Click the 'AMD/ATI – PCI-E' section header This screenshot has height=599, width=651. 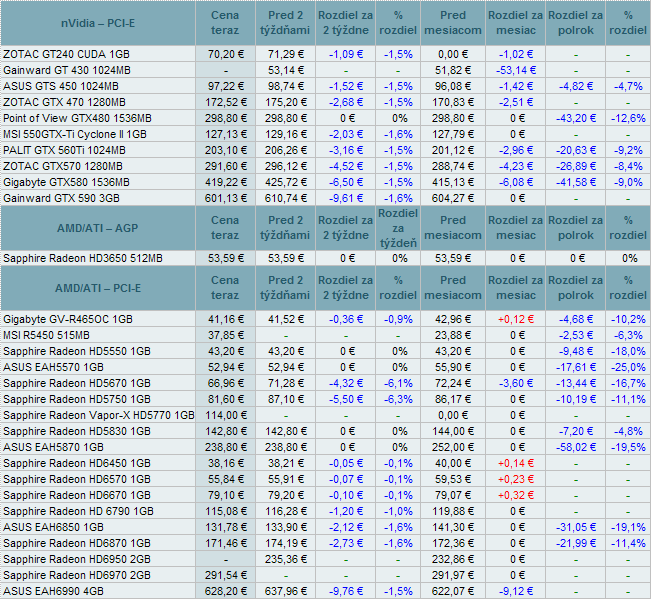[x=98, y=288]
